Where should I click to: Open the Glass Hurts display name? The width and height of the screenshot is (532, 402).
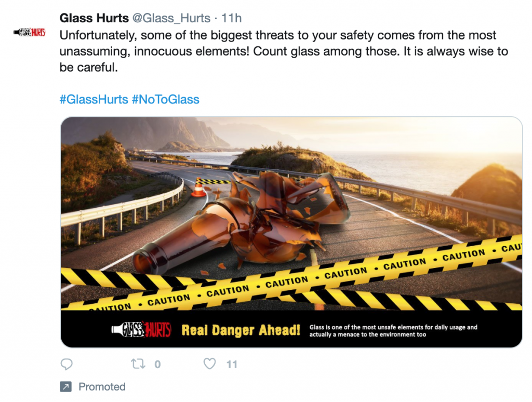pyautogui.click(x=94, y=18)
